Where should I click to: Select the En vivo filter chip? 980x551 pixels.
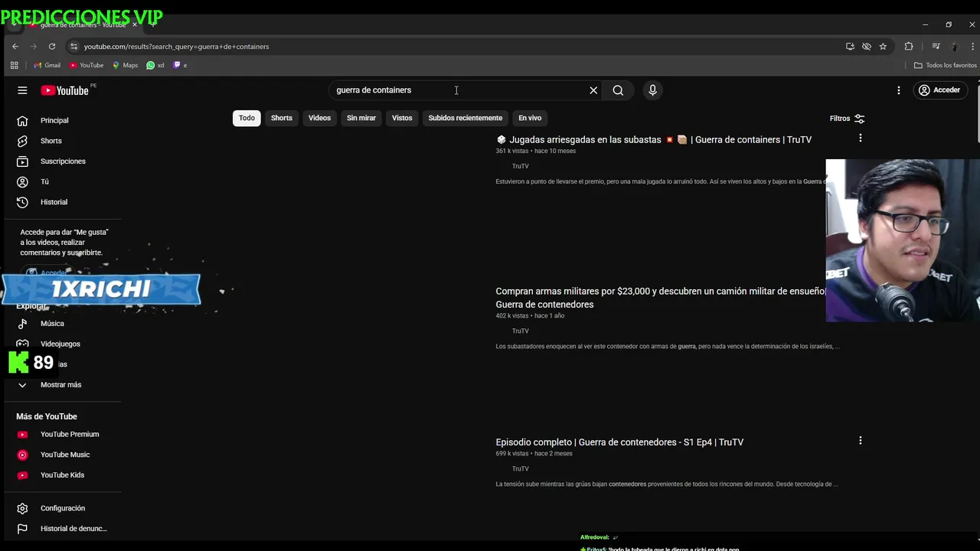tap(530, 118)
